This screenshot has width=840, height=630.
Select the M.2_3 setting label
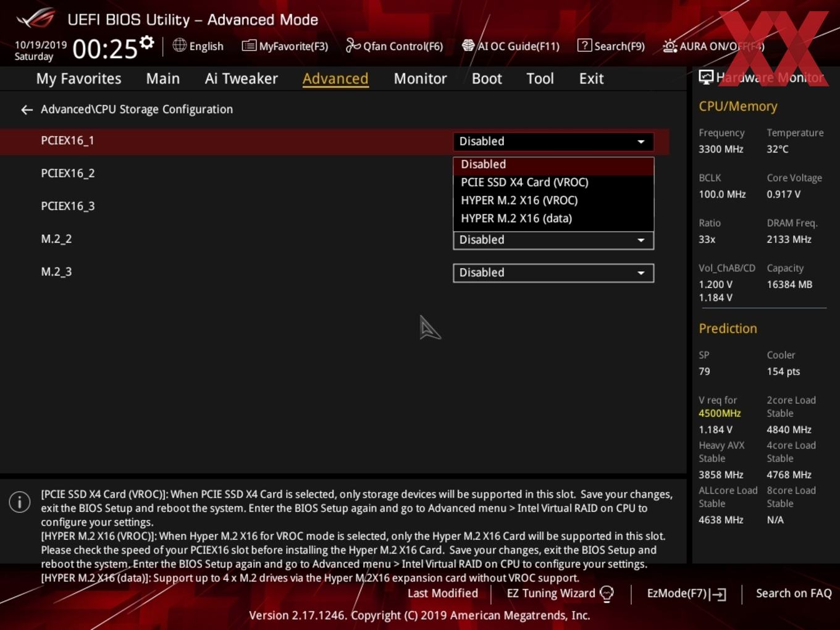click(56, 272)
